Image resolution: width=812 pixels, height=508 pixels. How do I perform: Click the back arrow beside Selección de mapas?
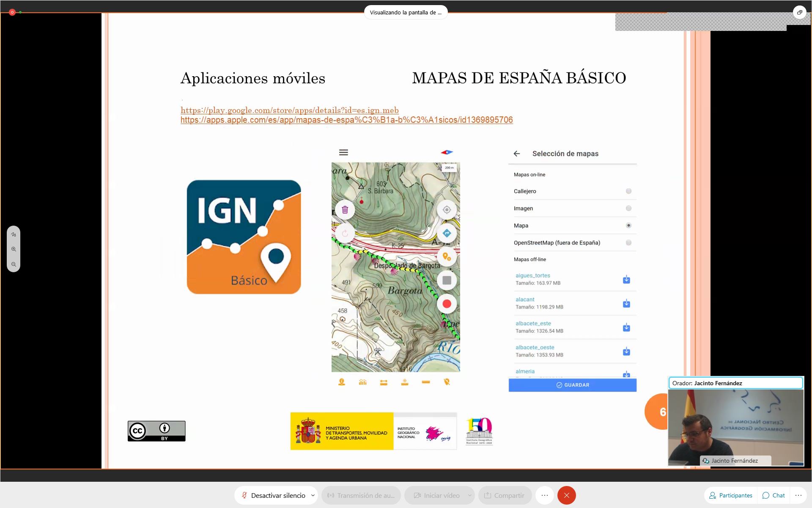[517, 154]
